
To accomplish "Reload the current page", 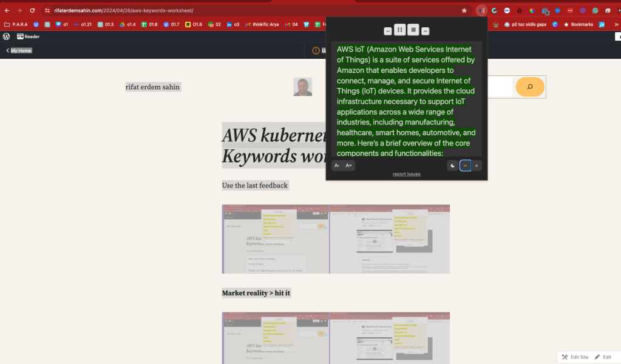I will coord(32,11).
